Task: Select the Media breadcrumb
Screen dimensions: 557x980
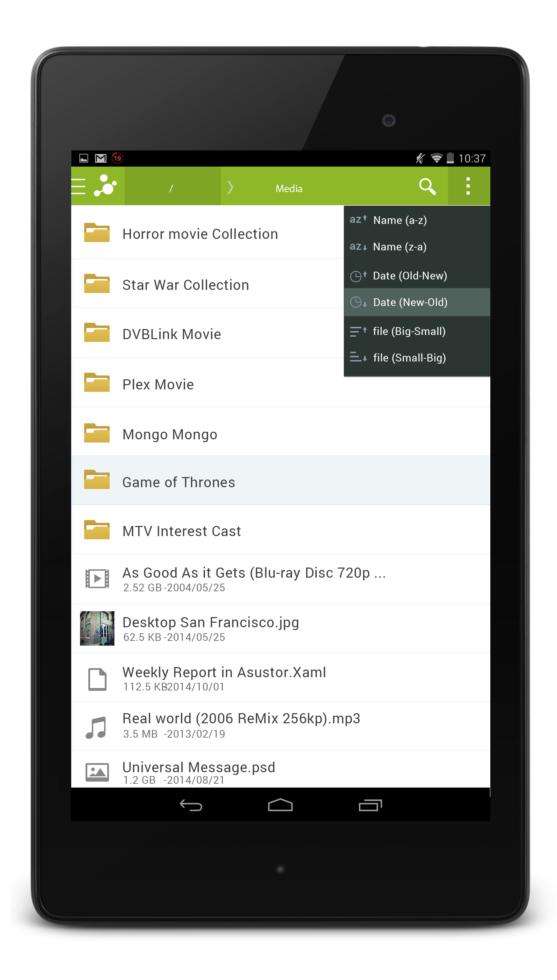Action: pos(289,189)
